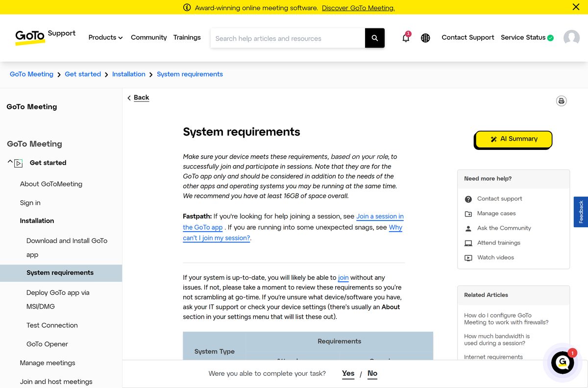Click the System requirements breadcrumb
Image resolution: width=588 pixels, height=388 pixels.
(190, 74)
